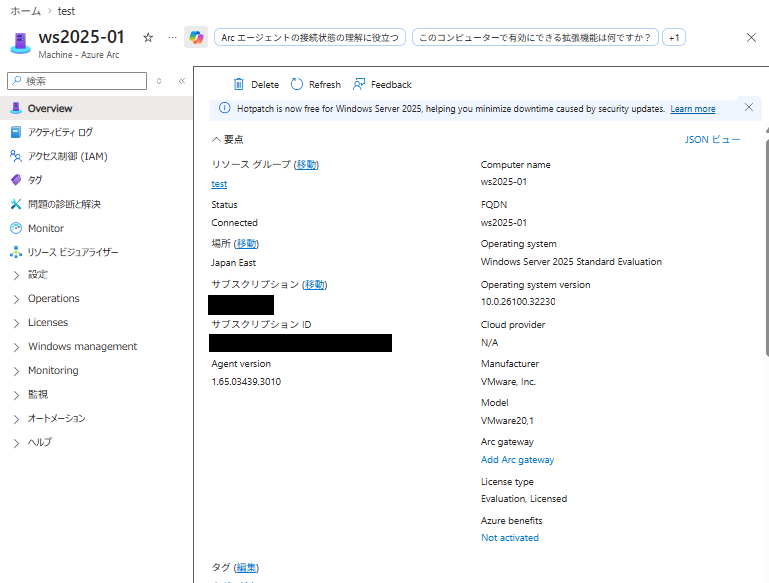769x583 pixels.
Task: Click the Add Arc gateway link
Action: click(x=517, y=460)
